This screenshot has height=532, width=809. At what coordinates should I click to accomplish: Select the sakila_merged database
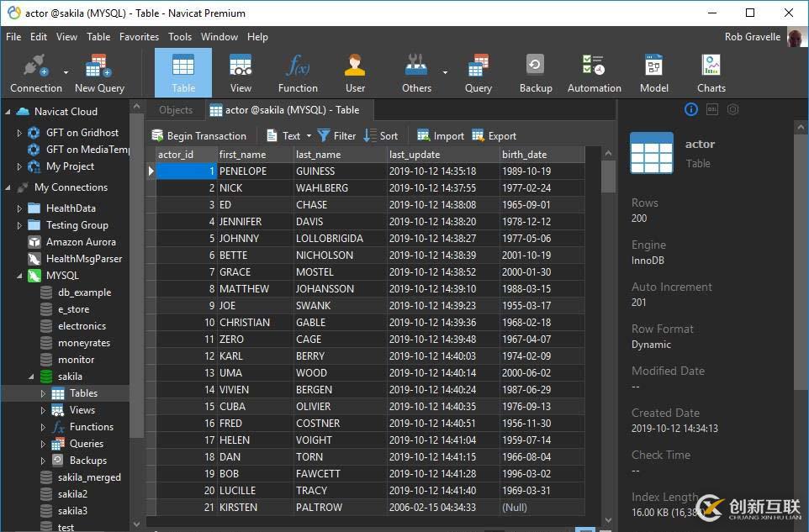click(x=89, y=477)
